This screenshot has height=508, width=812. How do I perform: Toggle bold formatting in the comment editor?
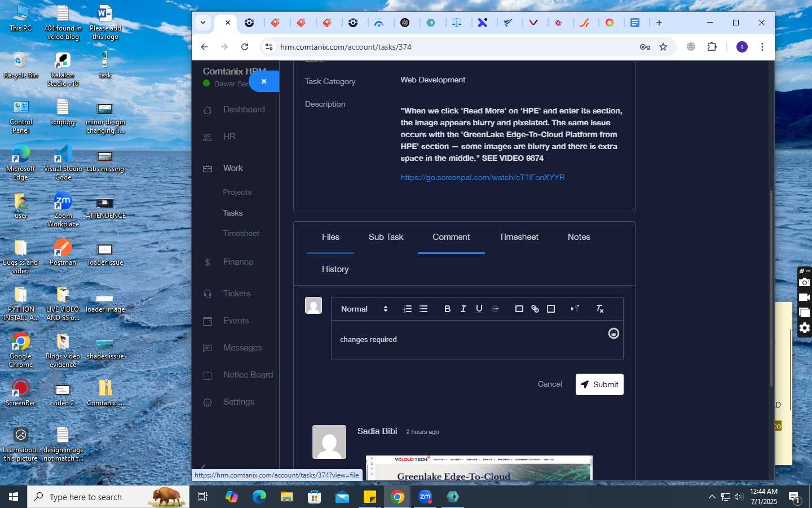[448, 309]
